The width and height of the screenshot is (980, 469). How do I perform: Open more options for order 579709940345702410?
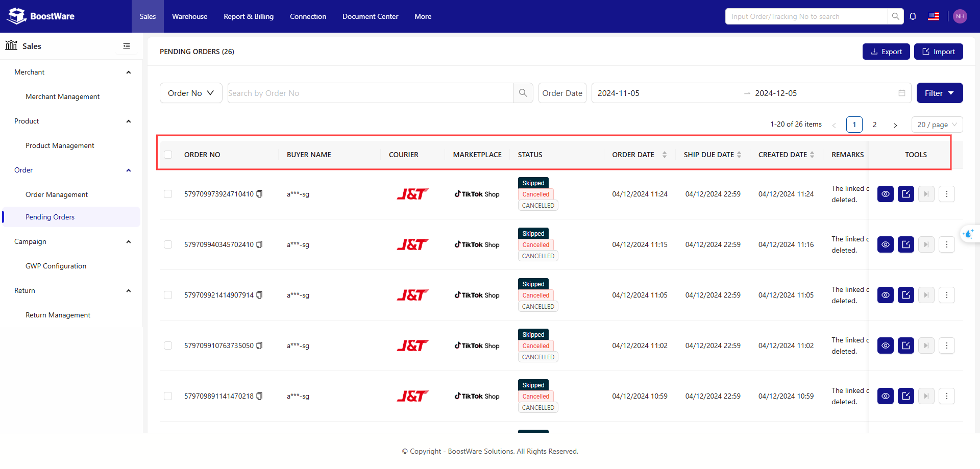[x=947, y=244]
